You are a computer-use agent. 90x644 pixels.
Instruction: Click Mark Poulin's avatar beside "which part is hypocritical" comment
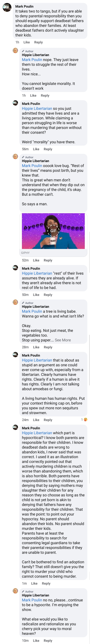click(x=15, y=427)
